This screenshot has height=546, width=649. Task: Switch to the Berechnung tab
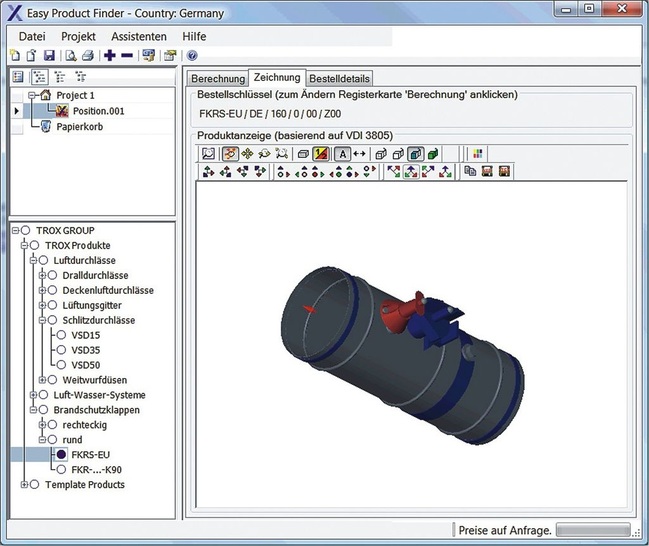(218, 78)
